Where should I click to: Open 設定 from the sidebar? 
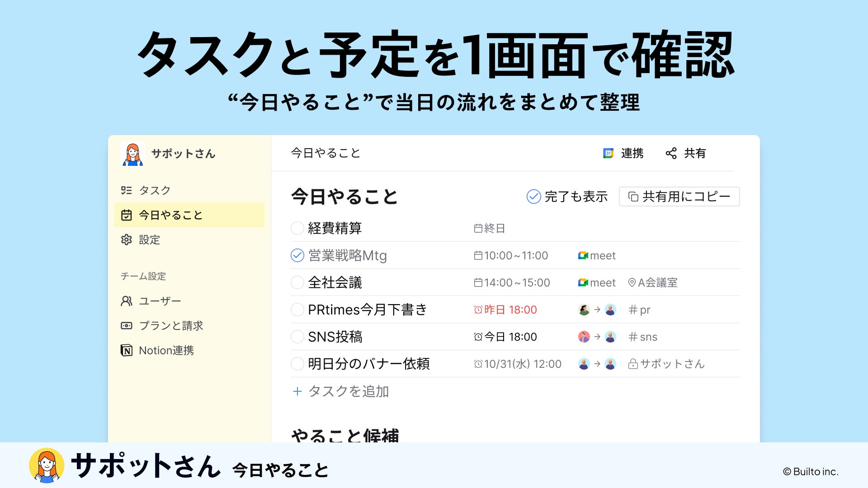tap(149, 240)
